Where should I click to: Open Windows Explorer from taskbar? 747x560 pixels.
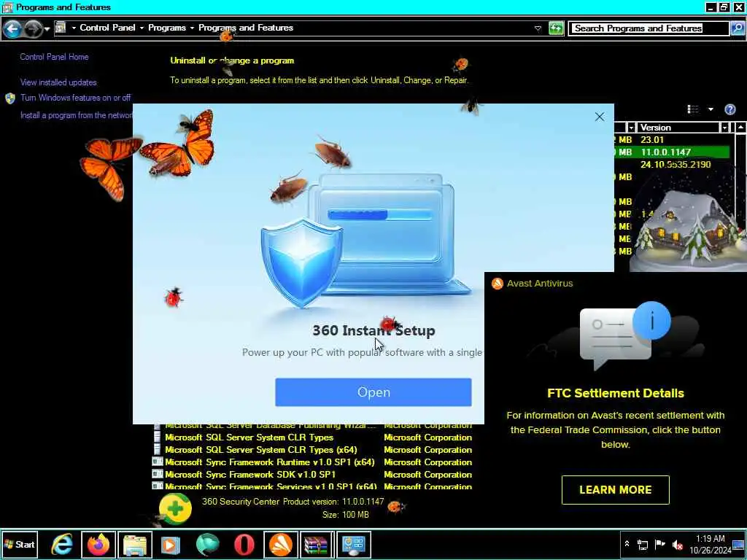pos(135,544)
